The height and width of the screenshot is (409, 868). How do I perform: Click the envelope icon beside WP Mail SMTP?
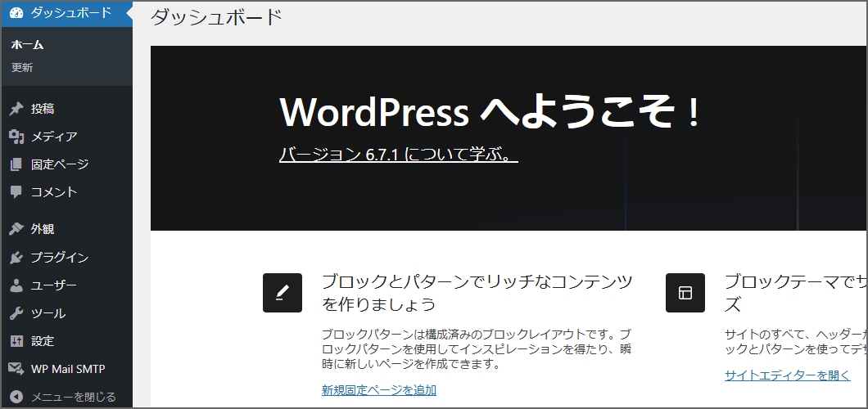(x=16, y=369)
